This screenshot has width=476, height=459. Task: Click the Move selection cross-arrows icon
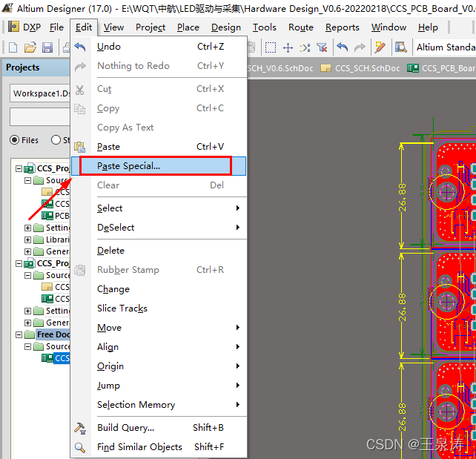tap(288, 47)
